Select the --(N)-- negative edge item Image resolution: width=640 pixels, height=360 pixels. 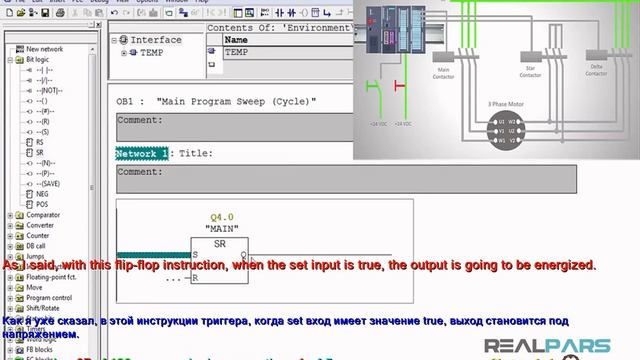tap(46, 163)
